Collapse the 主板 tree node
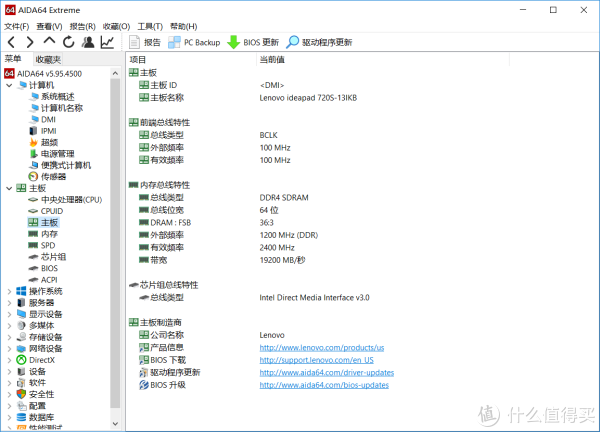This screenshot has height=432, width=600. [x=9, y=188]
